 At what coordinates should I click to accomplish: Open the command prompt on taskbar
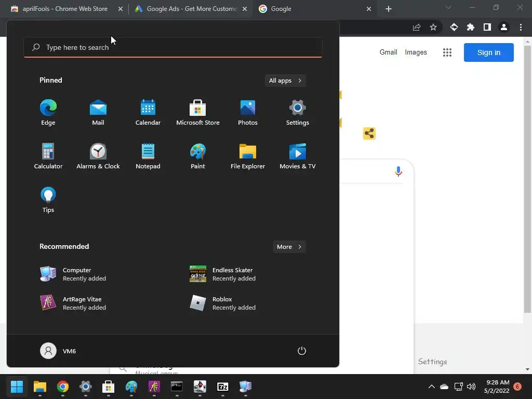[x=177, y=387]
